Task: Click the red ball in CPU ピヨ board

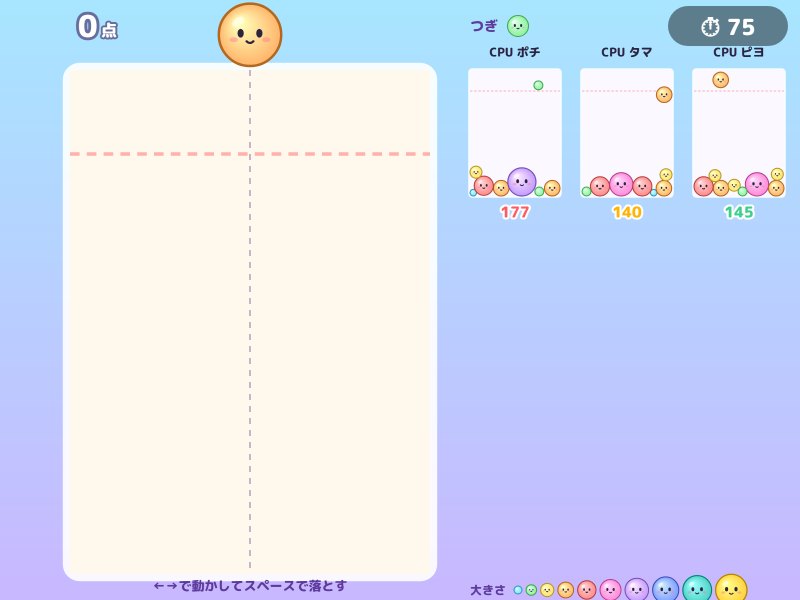Action: 703,186
